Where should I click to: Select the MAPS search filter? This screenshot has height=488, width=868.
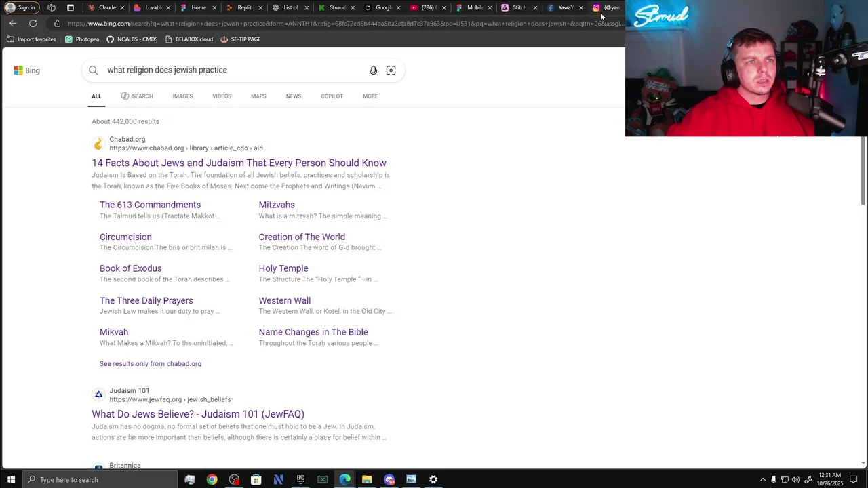point(258,96)
